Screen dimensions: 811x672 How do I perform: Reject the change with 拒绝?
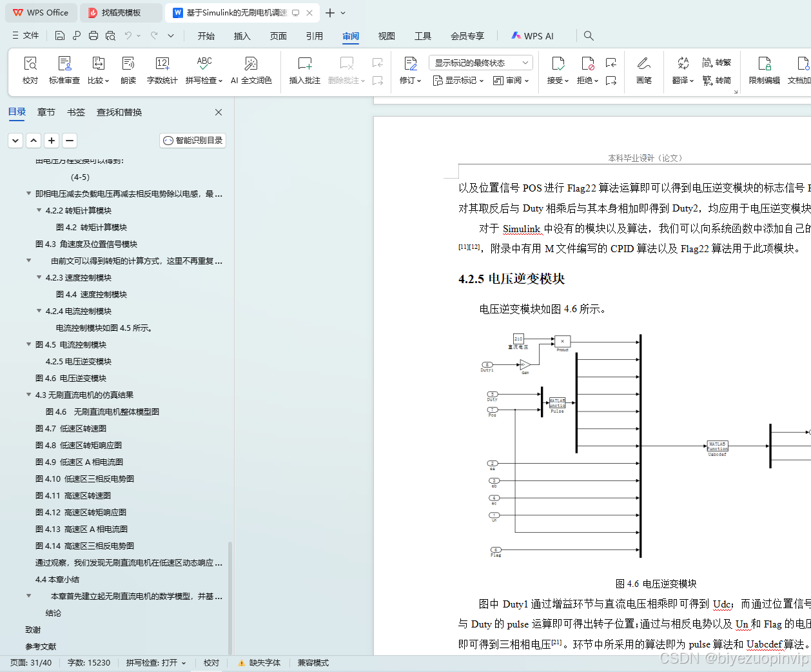[x=587, y=70]
